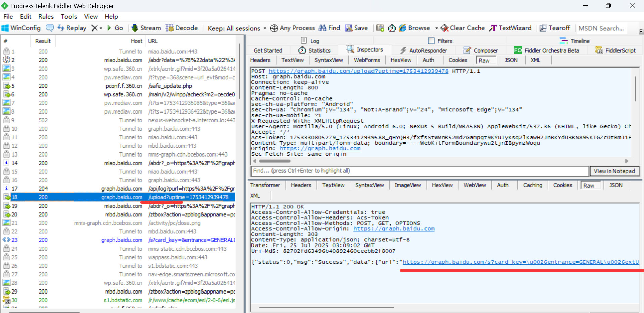
Task: Click the Find text input box
Action: (420, 171)
